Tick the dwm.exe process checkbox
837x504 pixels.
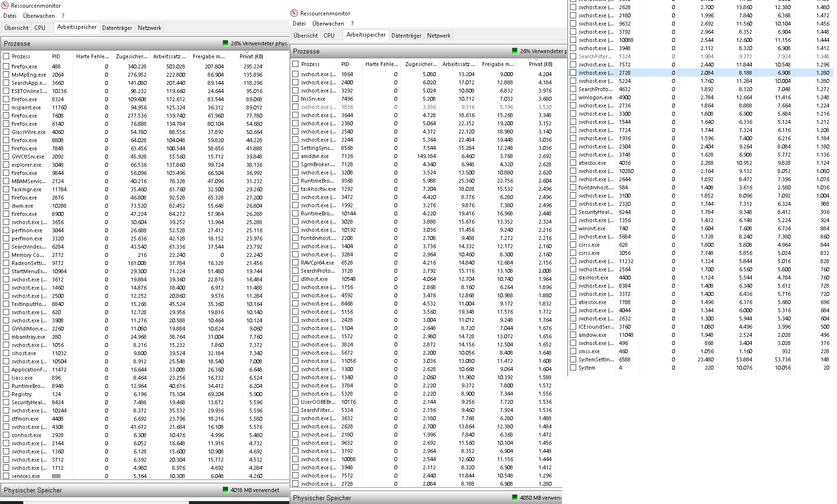6,206
